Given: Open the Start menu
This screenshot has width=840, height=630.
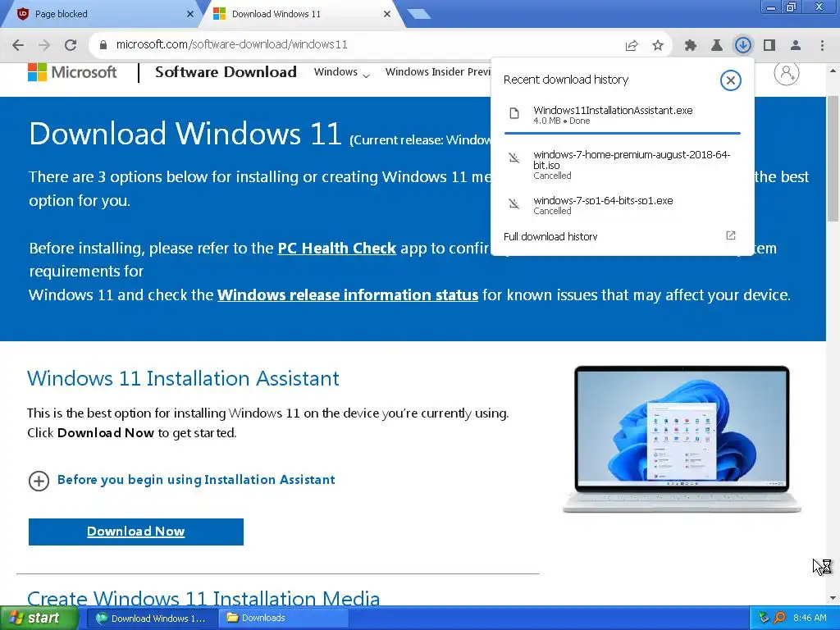Looking at the screenshot, I should point(39,618).
